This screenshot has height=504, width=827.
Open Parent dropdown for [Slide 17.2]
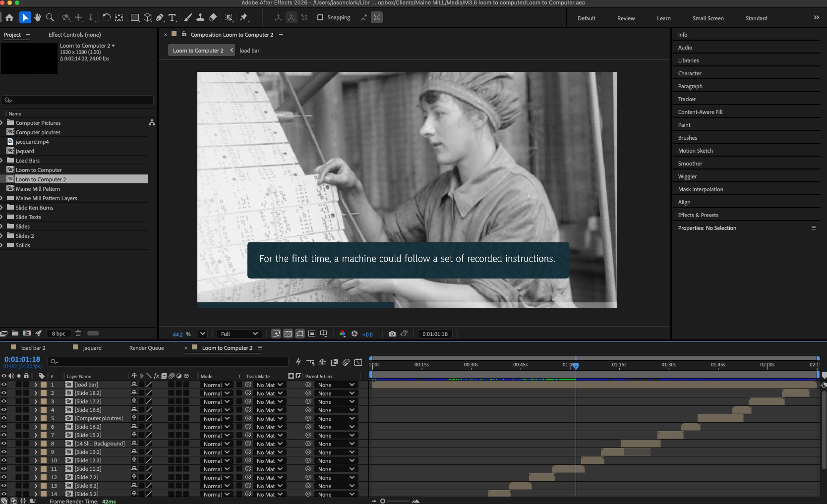coord(336,402)
